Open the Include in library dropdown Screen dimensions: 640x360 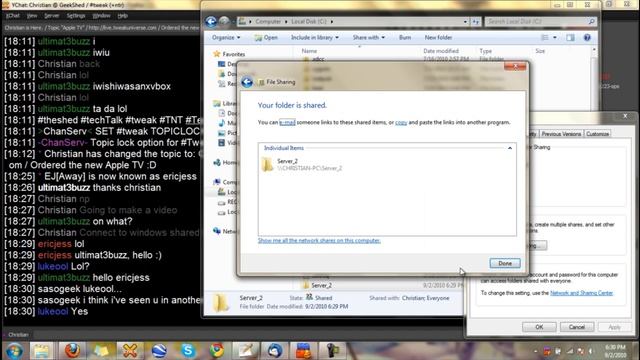pyautogui.click(x=314, y=38)
